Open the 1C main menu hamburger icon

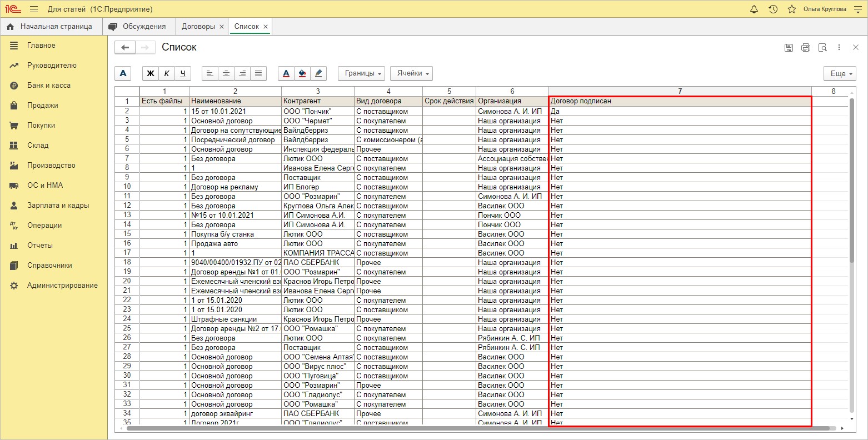tap(34, 9)
